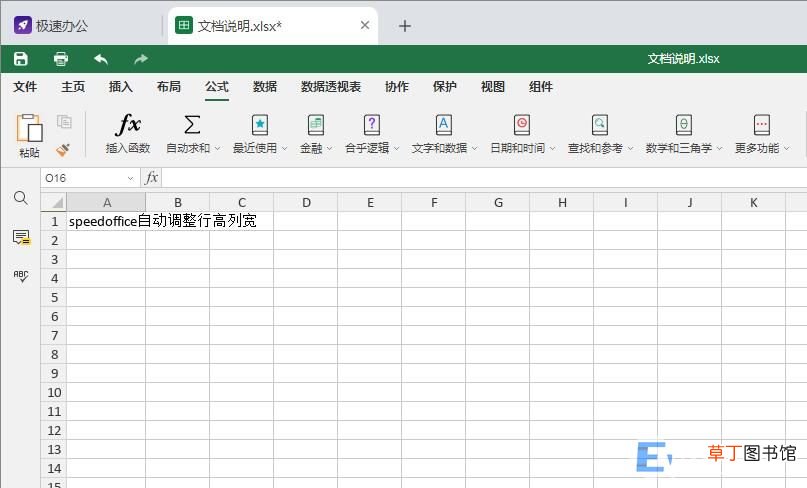Expand the 合乎逻辑 dropdown arrow
807x488 pixels.
click(397, 148)
